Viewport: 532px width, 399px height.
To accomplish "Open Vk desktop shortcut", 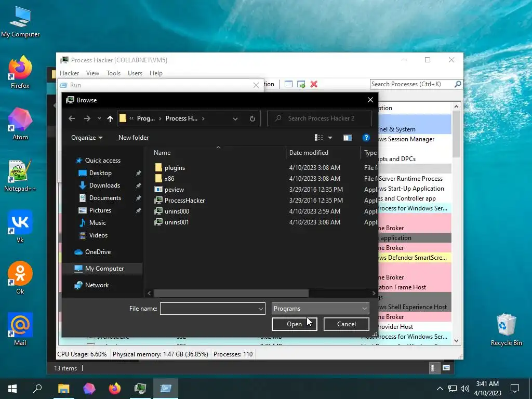I will 20,227.
